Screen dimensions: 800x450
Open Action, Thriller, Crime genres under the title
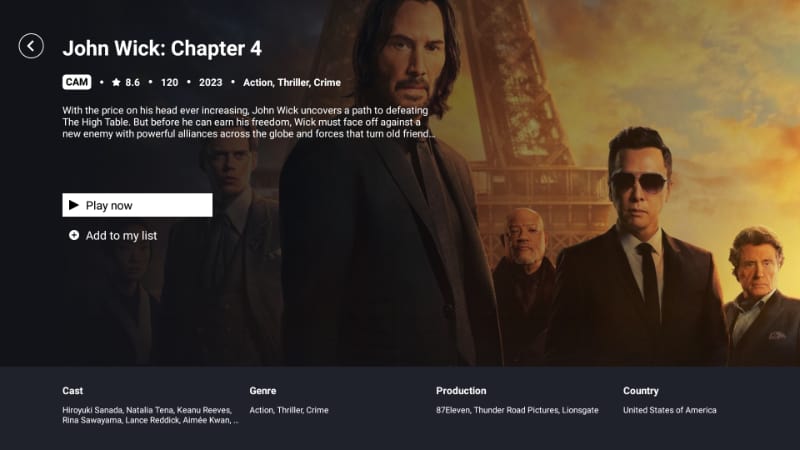[x=292, y=83]
